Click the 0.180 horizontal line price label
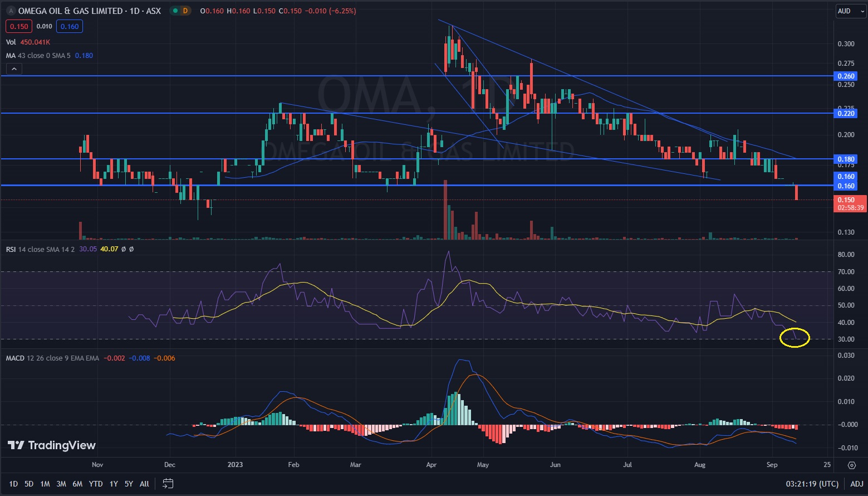 click(846, 159)
